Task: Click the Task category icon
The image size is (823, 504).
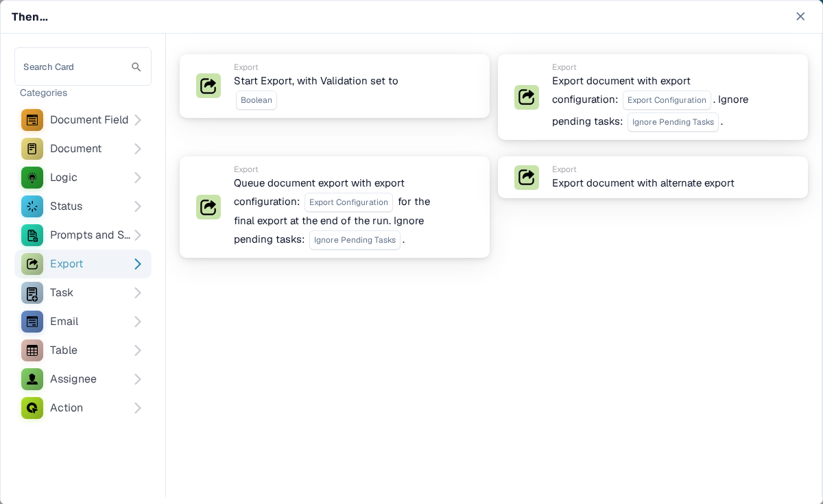Action: (x=32, y=293)
